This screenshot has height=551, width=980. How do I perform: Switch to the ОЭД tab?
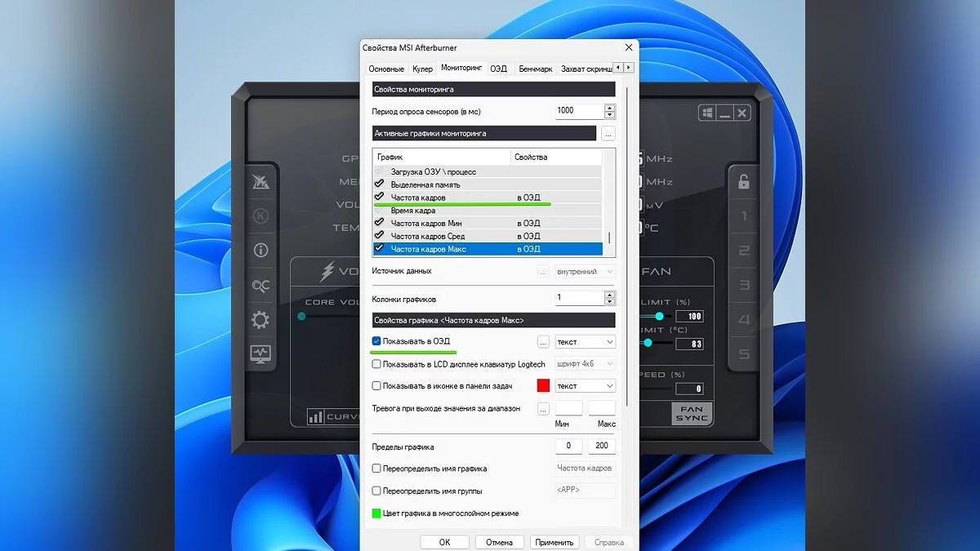point(498,69)
